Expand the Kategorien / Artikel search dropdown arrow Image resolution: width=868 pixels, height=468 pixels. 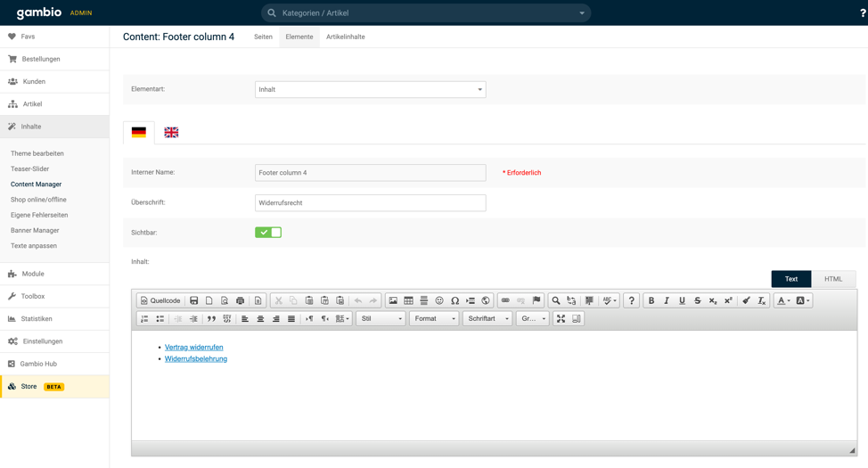[582, 12]
